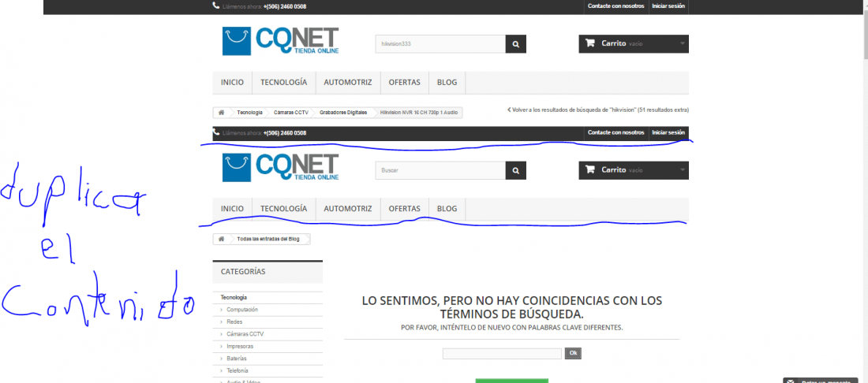The width and height of the screenshot is (868, 383).
Task: Click Cámaras CCTV breadcrumb link
Action: (290, 112)
